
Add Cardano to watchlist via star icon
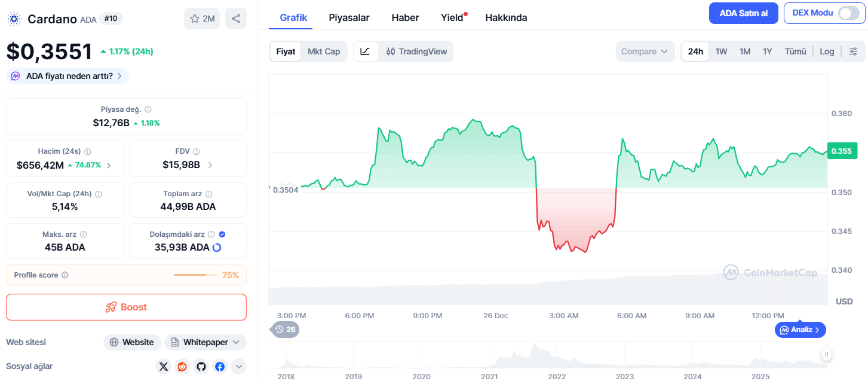[194, 18]
